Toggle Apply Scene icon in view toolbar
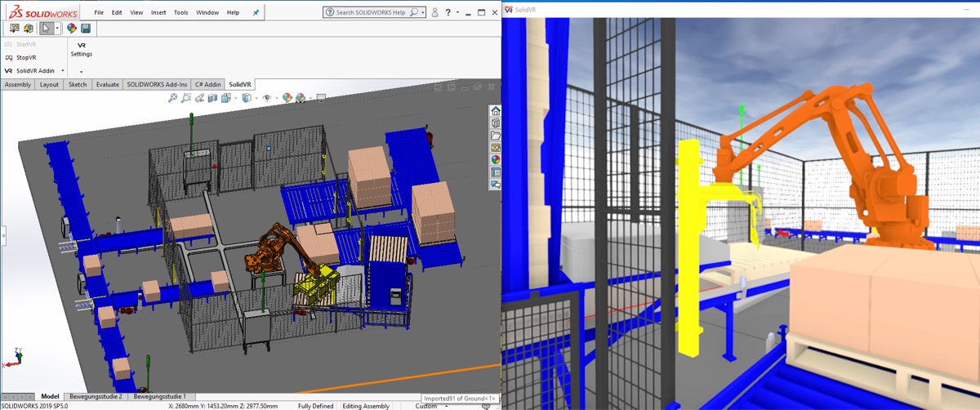The height and width of the screenshot is (410, 980). tap(300, 98)
